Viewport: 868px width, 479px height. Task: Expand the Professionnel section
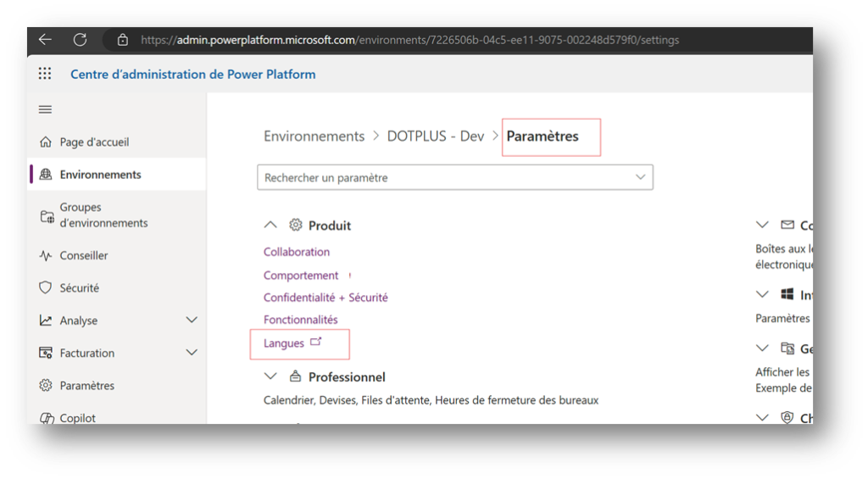(270, 376)
